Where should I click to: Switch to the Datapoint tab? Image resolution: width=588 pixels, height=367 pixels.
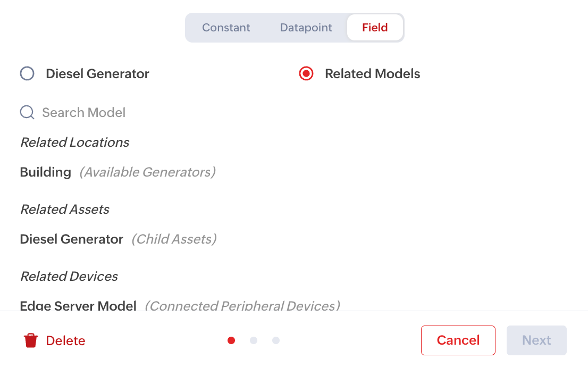pos(306,28)
